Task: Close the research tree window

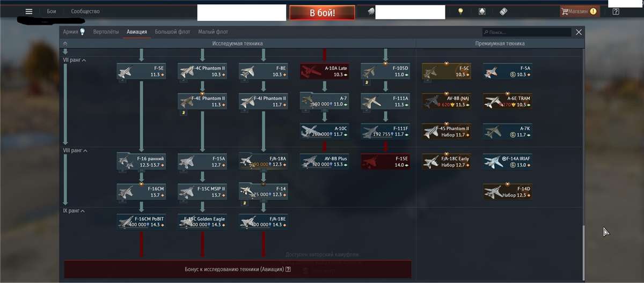Action: pyautogui.click(x=579, y=32)
